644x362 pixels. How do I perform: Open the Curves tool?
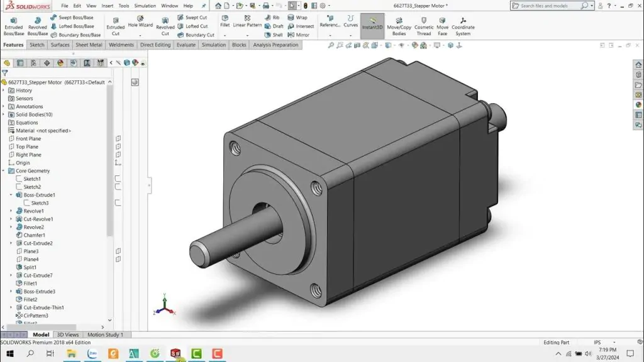350,22
